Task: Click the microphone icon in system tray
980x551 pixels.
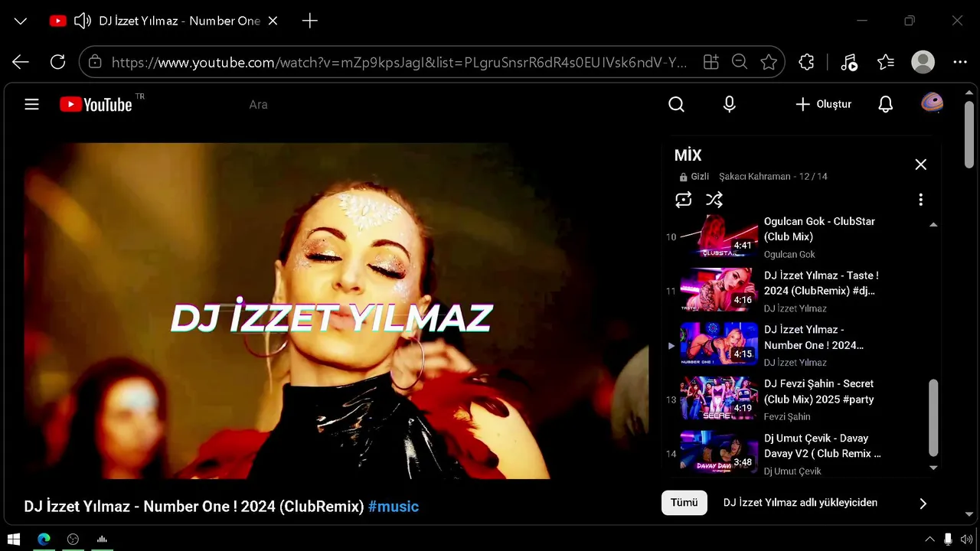Action: [x=948, y=540]
